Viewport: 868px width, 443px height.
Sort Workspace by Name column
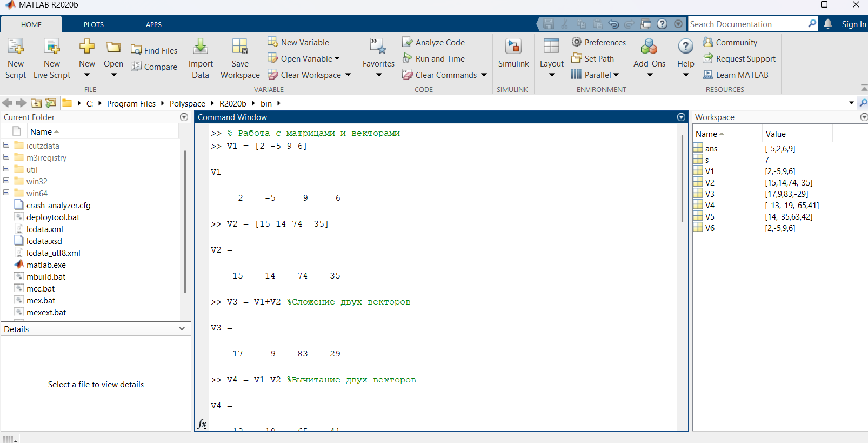[727, 134]
